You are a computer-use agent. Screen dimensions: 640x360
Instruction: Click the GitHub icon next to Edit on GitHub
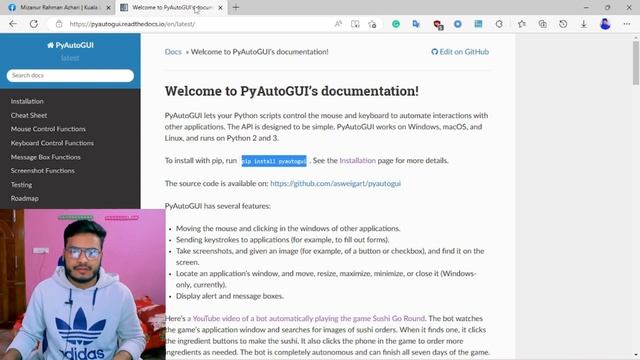tap(434, 52)
